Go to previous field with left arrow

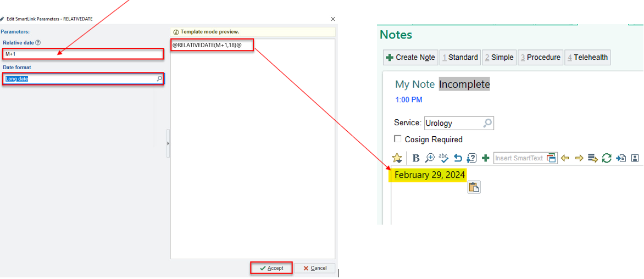coord(564,158)
